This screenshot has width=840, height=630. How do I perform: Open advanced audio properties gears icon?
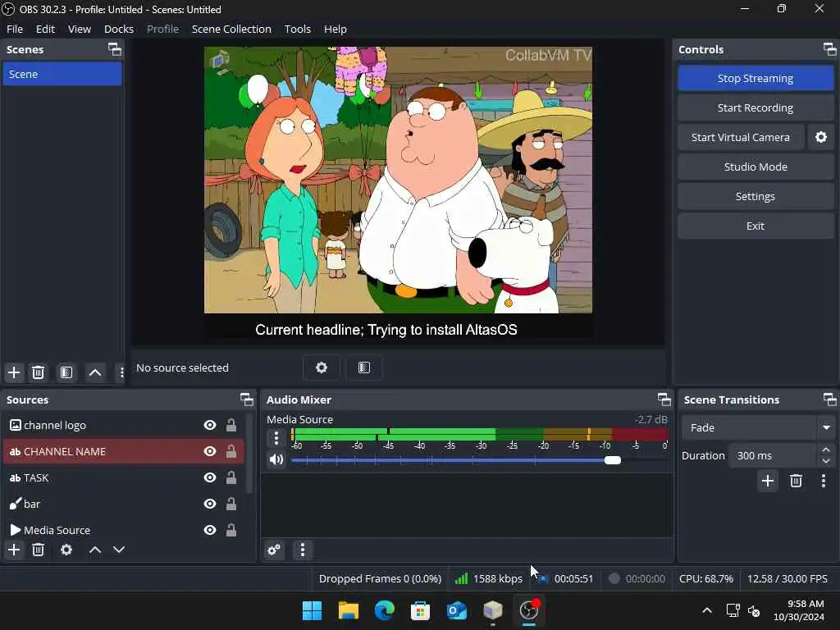pos(274,550)
